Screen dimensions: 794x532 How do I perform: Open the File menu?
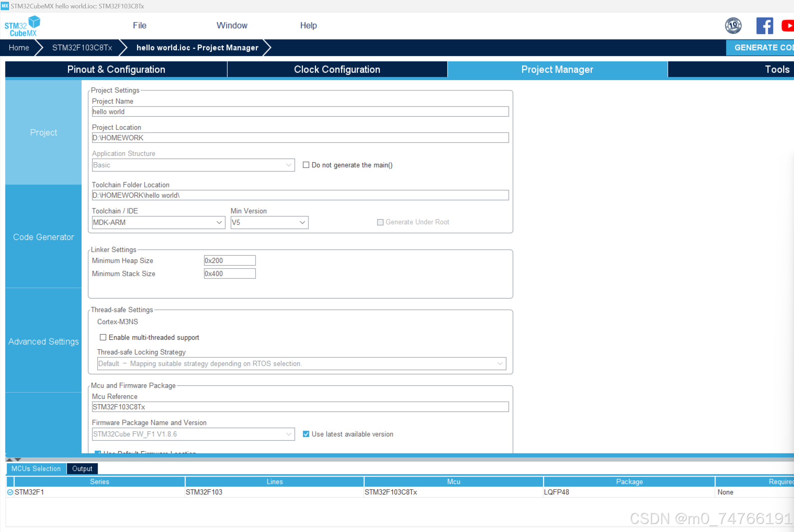(x=139, y=25)
